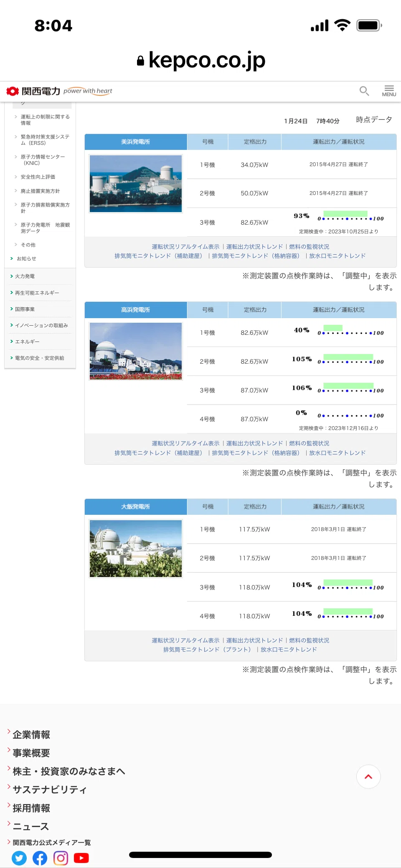Open the search magnifier icon
This screenshot has width=401, height=868.
[x=364, y=91]
